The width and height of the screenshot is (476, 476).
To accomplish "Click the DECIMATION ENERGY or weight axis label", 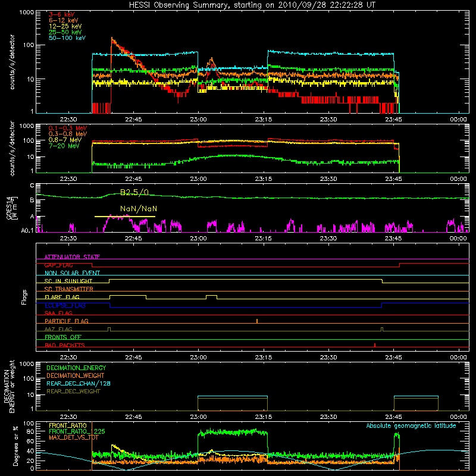I will pos(9,386).
